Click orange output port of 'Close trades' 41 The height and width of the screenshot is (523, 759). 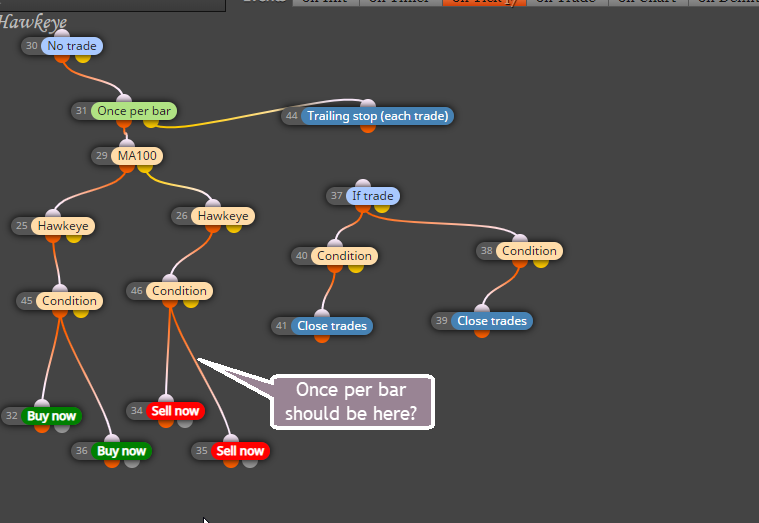(322, 338)
